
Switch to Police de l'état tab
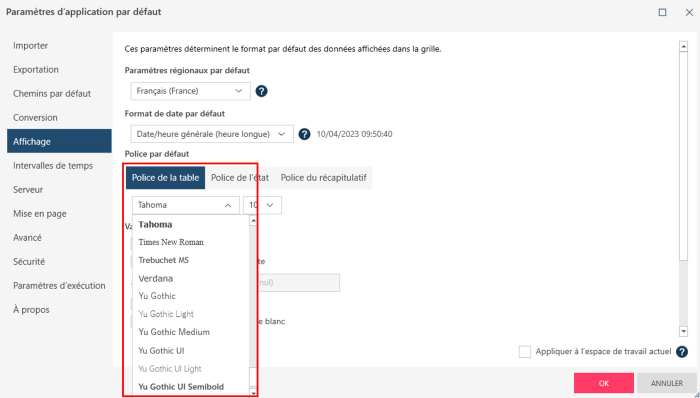(240, 178)
